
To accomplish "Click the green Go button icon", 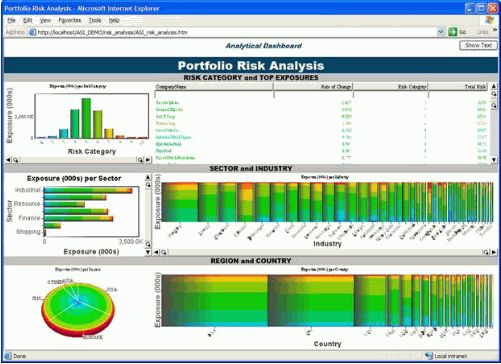I will coord(452,32).
